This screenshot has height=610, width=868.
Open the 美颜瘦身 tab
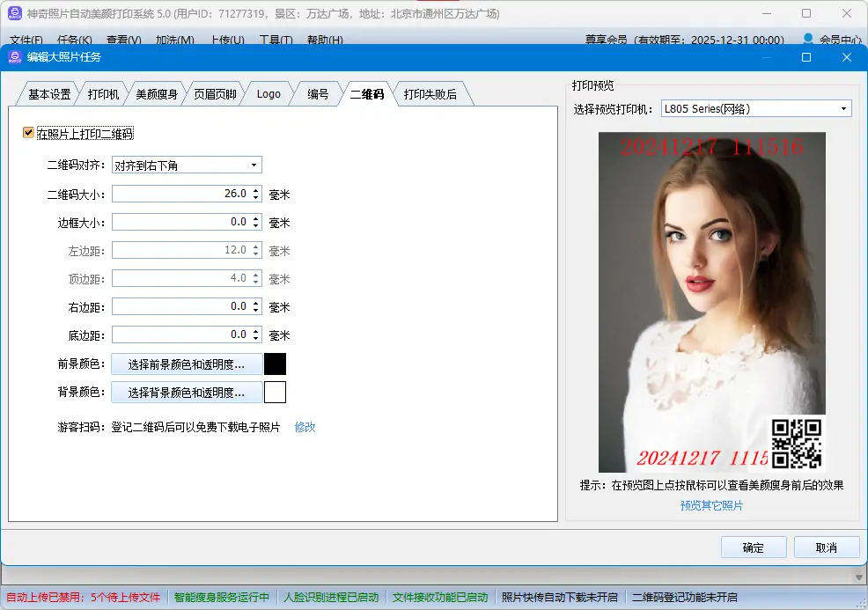(157, 94)
